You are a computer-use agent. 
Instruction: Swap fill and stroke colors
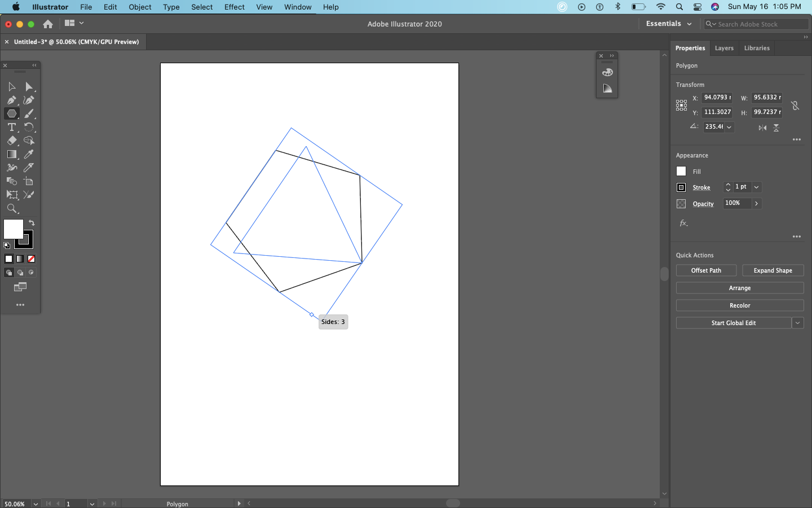tap(32, 223)
